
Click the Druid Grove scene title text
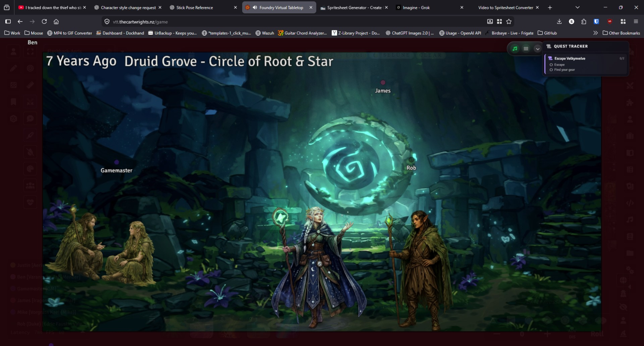click(x=229, y=61)
